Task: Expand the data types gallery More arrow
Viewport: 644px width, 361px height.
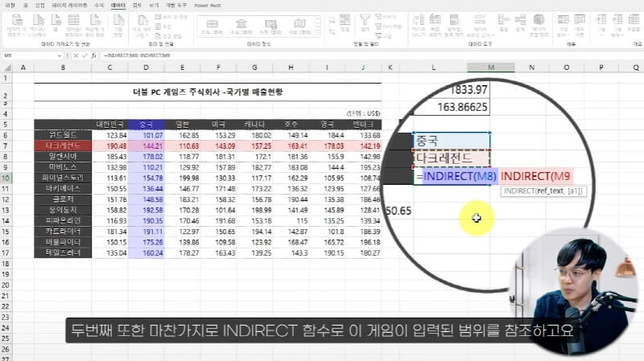Action: (317, 34)
